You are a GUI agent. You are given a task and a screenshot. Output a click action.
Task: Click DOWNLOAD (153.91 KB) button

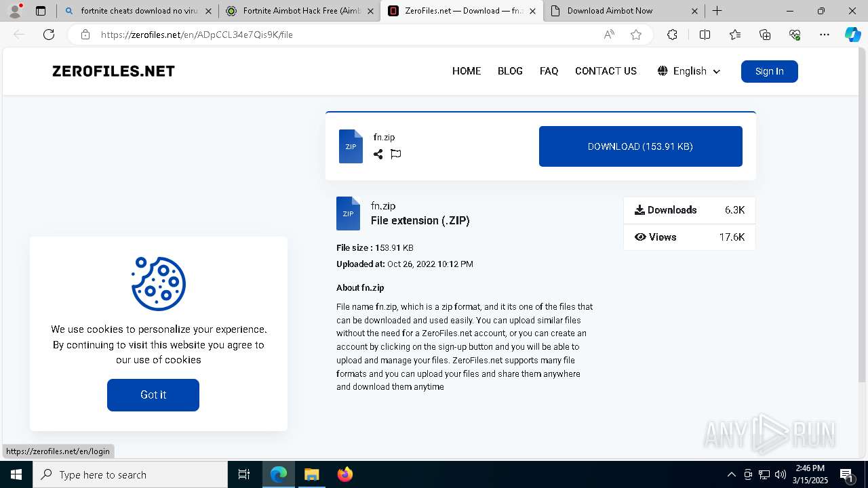click(x=640, y=146)
